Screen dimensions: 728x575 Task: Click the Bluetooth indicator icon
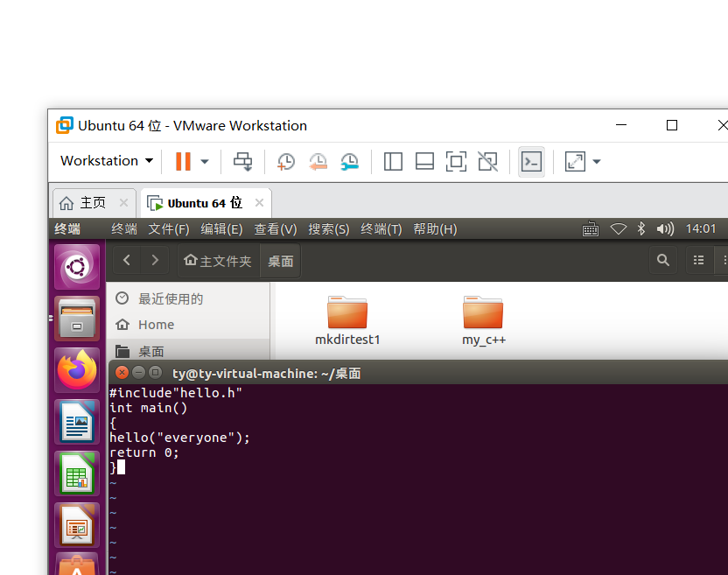click(641, 228)
